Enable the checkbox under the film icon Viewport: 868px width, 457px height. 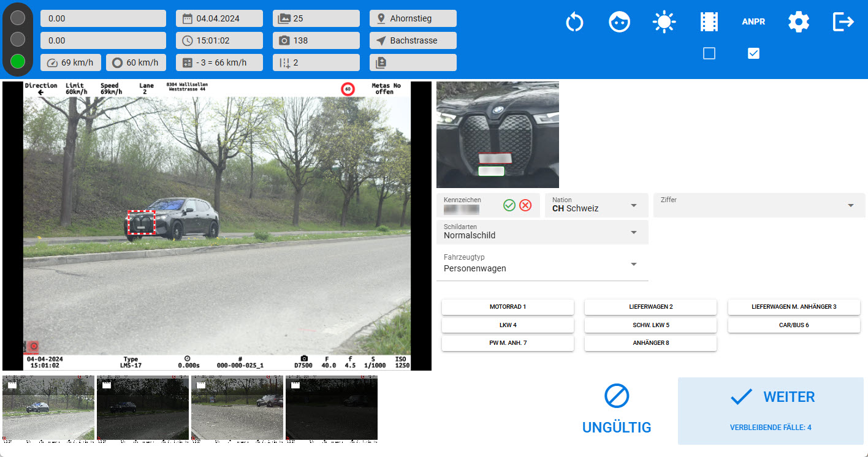coord(709,54)
